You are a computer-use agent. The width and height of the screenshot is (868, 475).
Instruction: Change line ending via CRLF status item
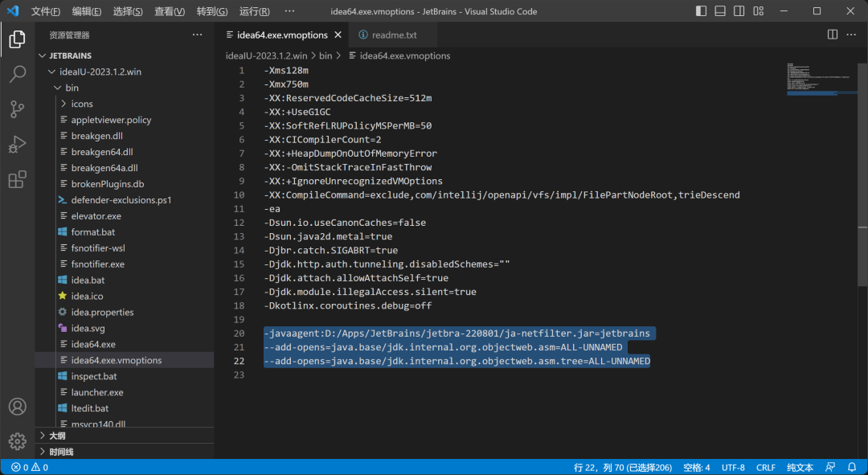[766, 467]
